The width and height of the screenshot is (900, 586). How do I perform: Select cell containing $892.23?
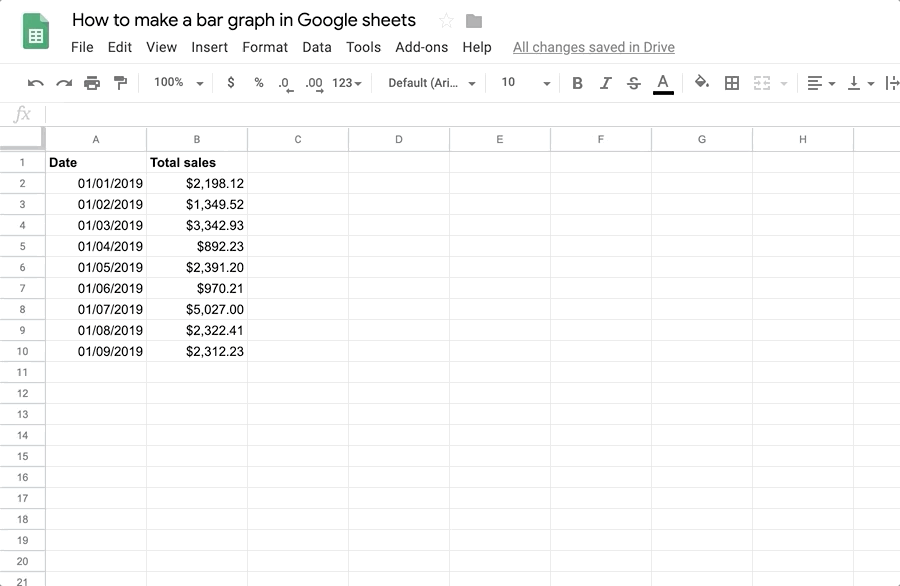pos(197,246)
